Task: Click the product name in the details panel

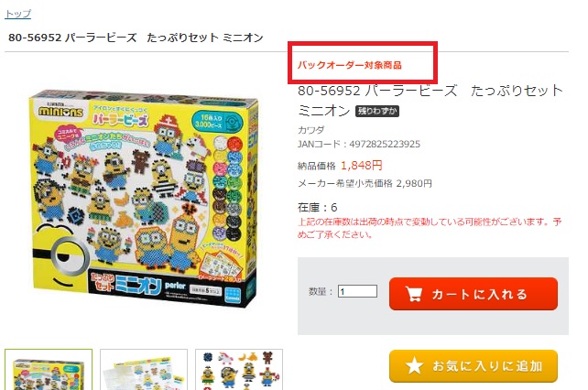Action: (430, 101)
